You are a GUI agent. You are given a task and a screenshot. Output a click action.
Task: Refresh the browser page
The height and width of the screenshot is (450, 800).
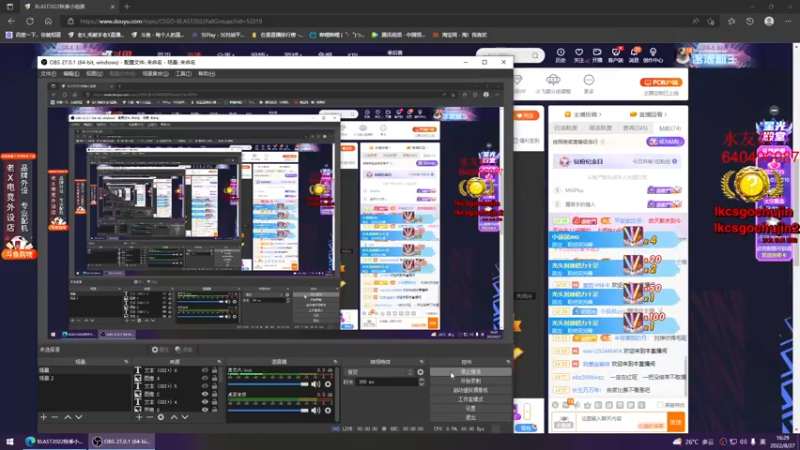tap(30, 21)
